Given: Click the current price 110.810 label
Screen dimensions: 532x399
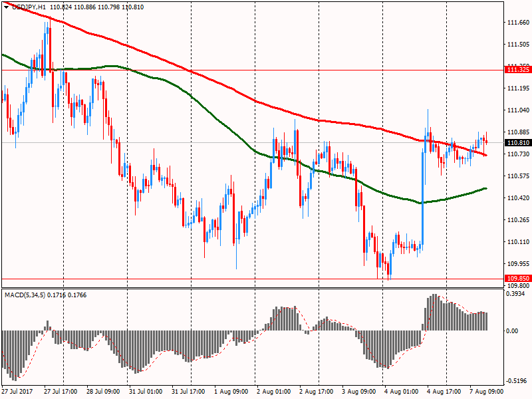Looking at the screenshot, I should coord(518,143).
